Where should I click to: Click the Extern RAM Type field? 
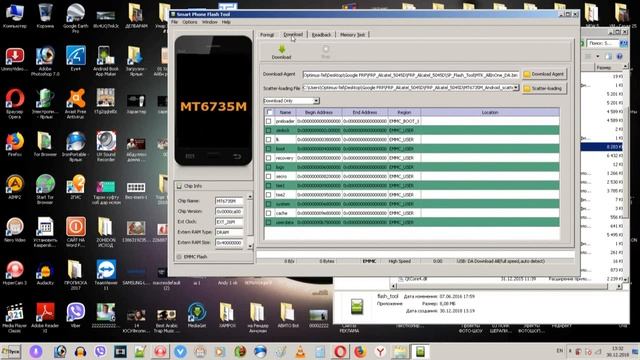(x=229, y=232)
